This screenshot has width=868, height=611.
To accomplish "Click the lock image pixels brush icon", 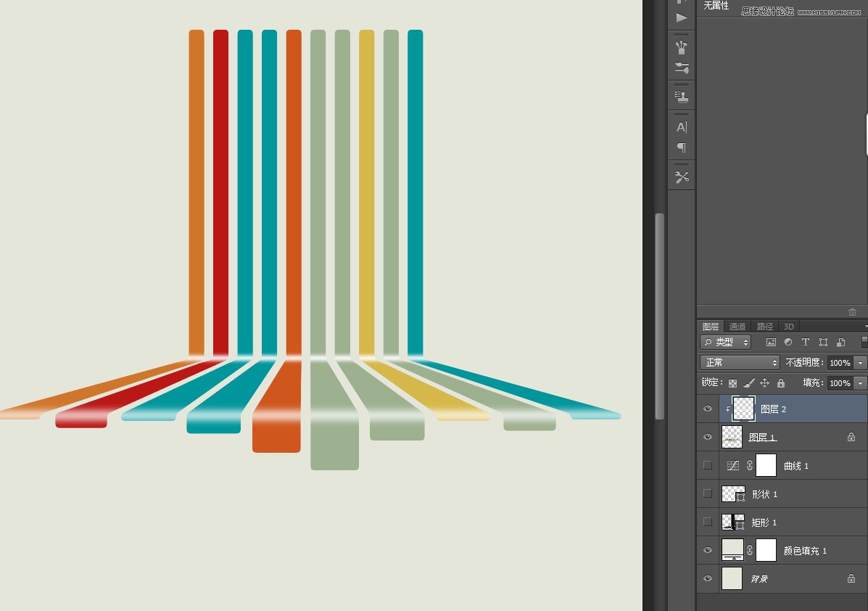I will pyautogui.click(x=749, y=383).
